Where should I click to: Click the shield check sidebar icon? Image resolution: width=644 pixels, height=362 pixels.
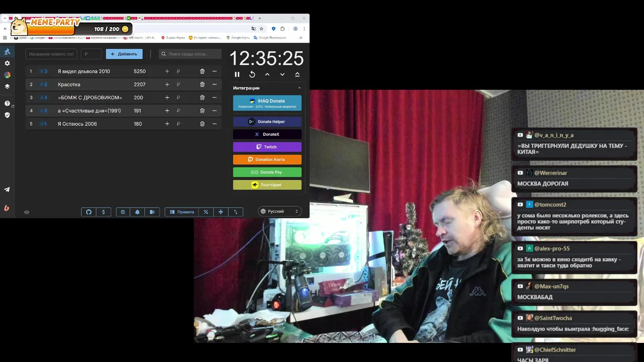[7, 115]
